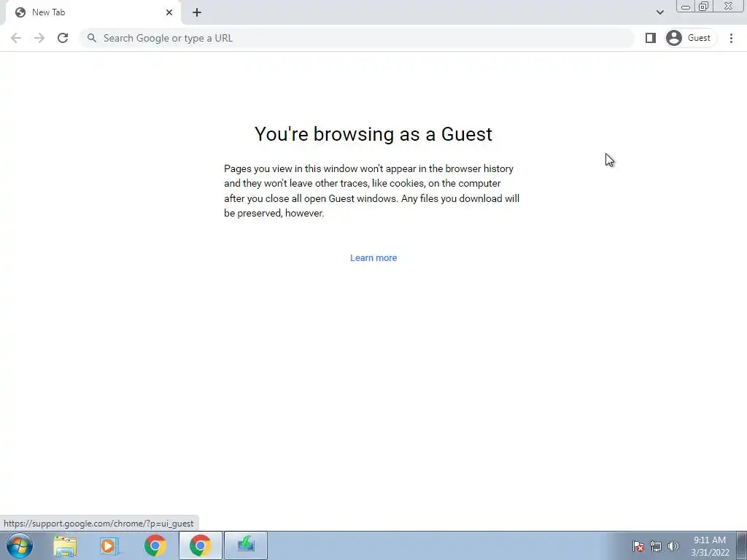747x560 pixels.
Task: Click the clock showing 9:11 AM
Action: 710,545
